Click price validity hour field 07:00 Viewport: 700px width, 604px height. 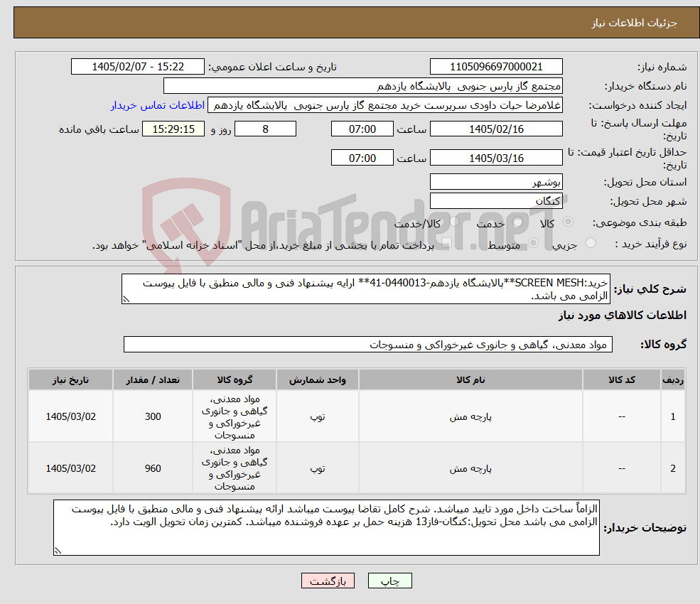[x=362, y=158]
